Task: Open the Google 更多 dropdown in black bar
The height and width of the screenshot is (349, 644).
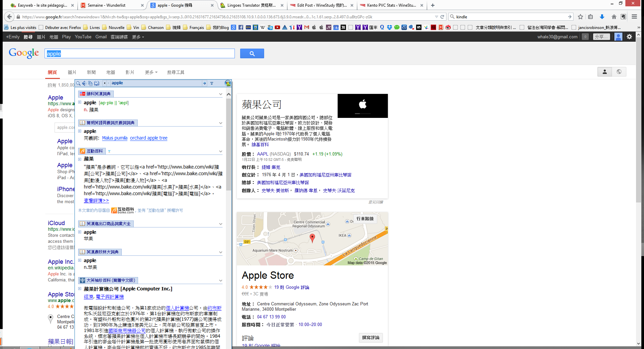Action: tap(138, 37)
